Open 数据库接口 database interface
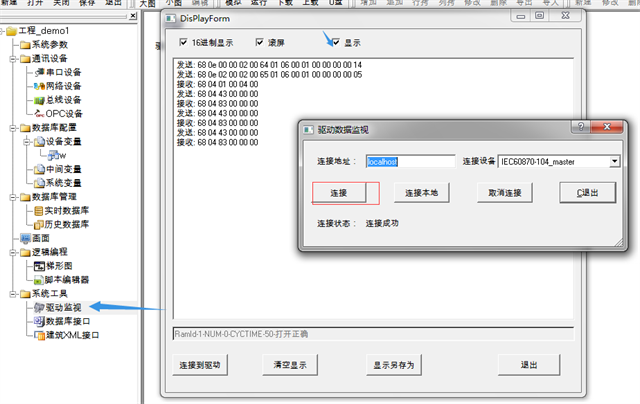The width and height of the screenshot is (640, 404). click(66, 321)
